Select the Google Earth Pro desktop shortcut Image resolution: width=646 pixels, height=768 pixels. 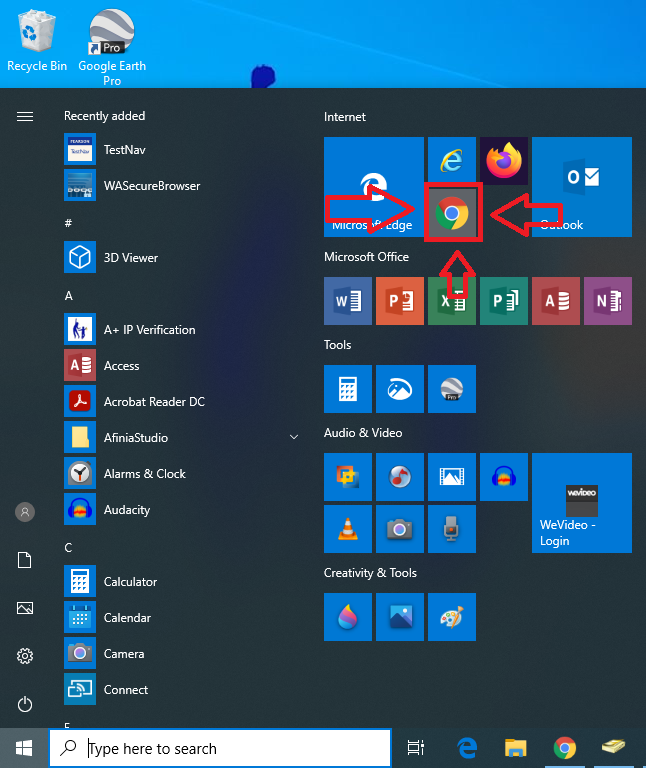click(112, 48)
